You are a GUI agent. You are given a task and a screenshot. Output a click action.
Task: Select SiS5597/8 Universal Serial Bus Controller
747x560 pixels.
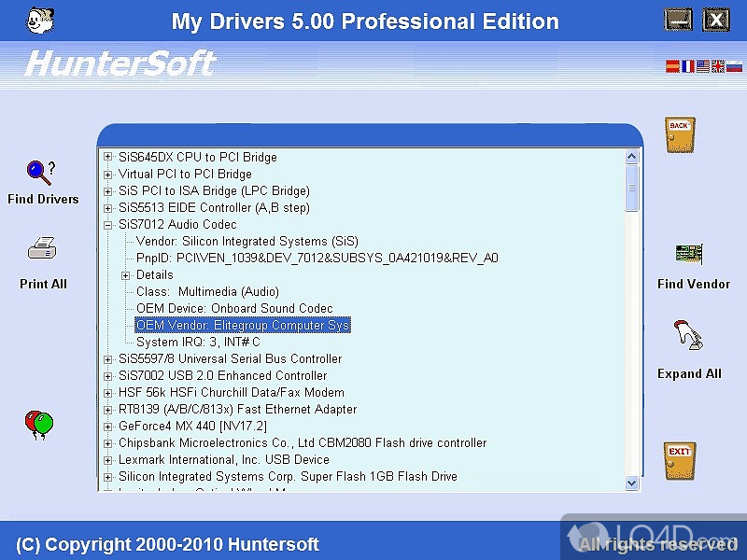pyautogui.click(x=230, y=358)
